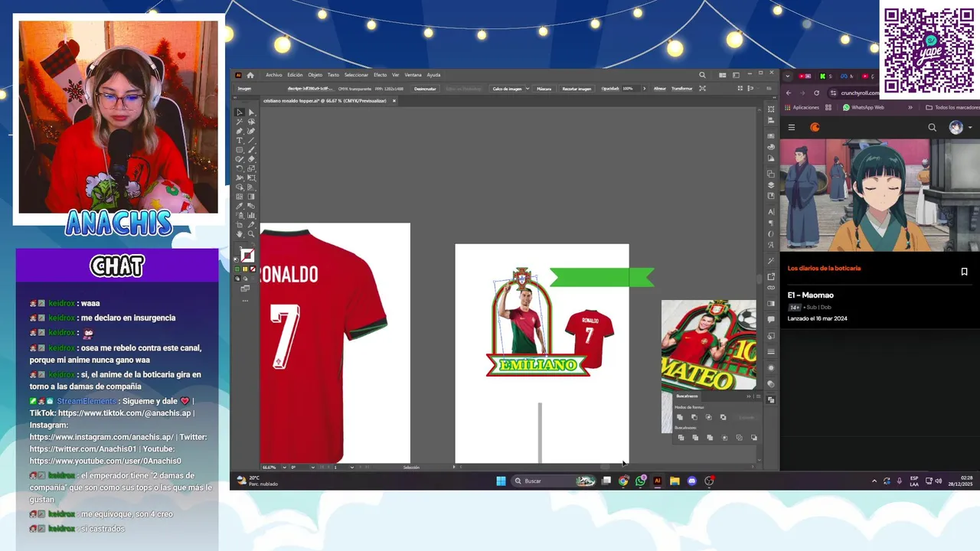980x551 pixels.
Task: Select the Scale tool
Action: click(251, 168)
